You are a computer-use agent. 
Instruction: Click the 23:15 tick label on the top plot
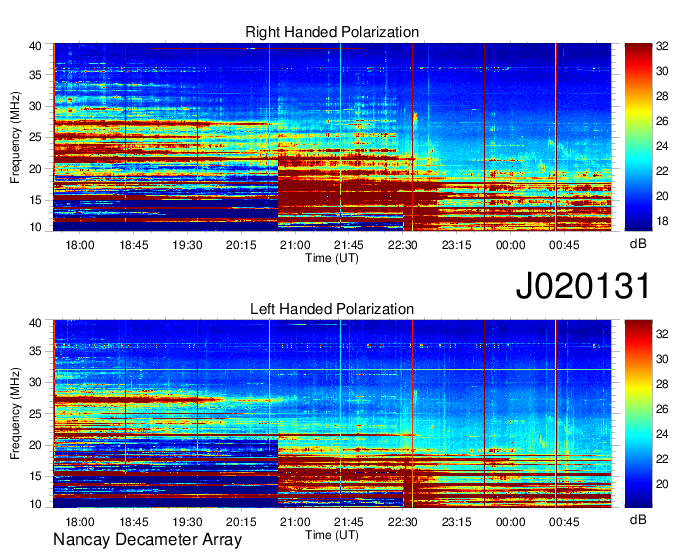pos(457,245)
